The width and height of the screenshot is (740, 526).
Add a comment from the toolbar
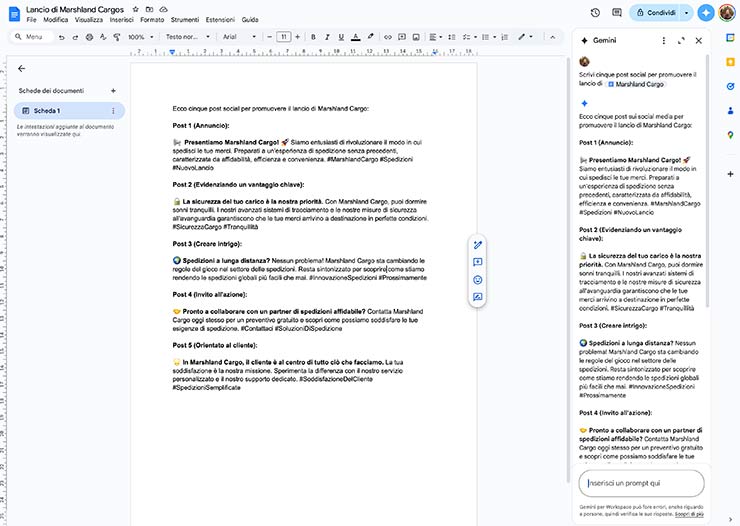tap(402, 37)
